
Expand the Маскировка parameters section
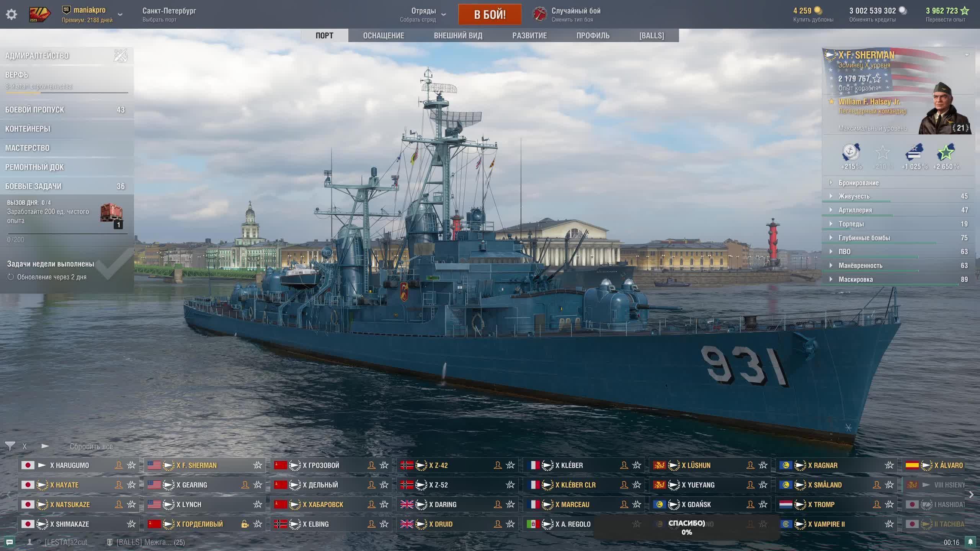click(x=856, y=279)
